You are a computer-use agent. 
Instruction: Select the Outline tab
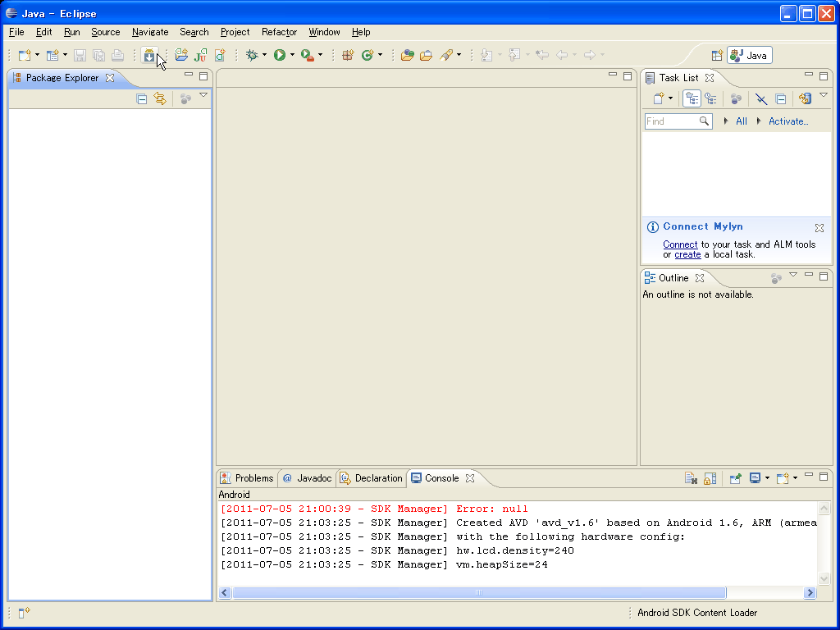coord(674,278)
